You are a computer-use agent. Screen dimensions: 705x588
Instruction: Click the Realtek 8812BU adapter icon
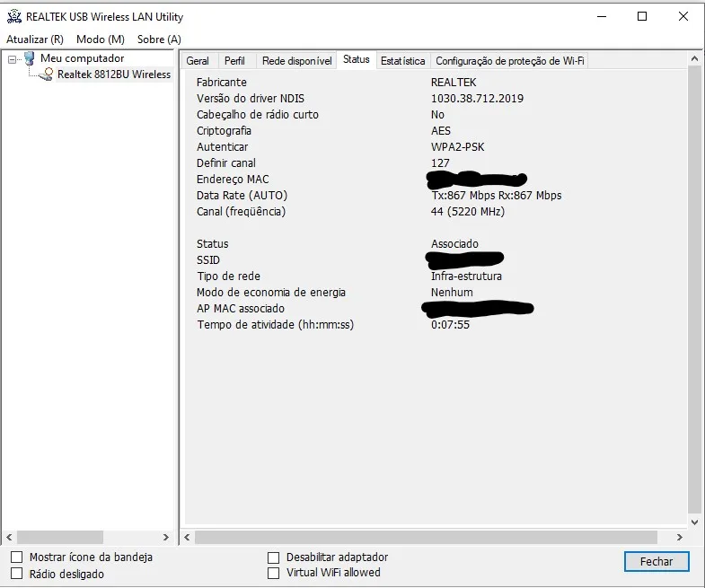click(x=47, y=75)
